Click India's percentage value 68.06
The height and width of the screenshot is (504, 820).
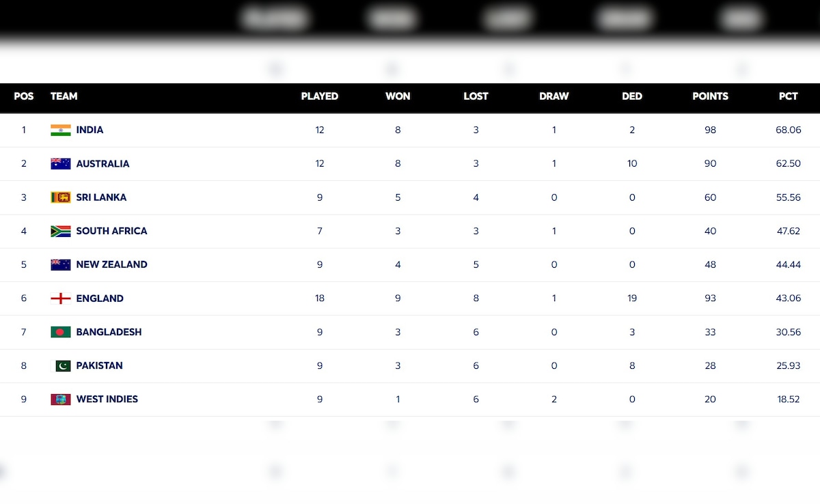(788, 130)
